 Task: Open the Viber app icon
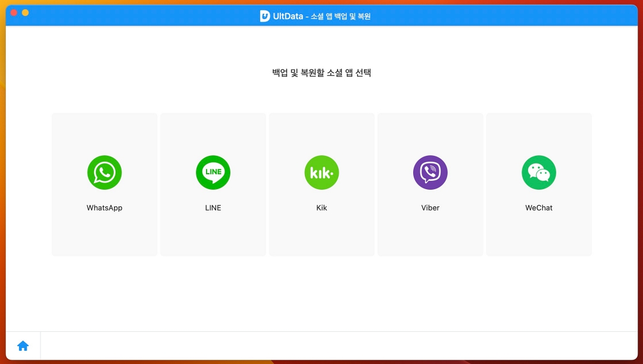tap(430, 172)
